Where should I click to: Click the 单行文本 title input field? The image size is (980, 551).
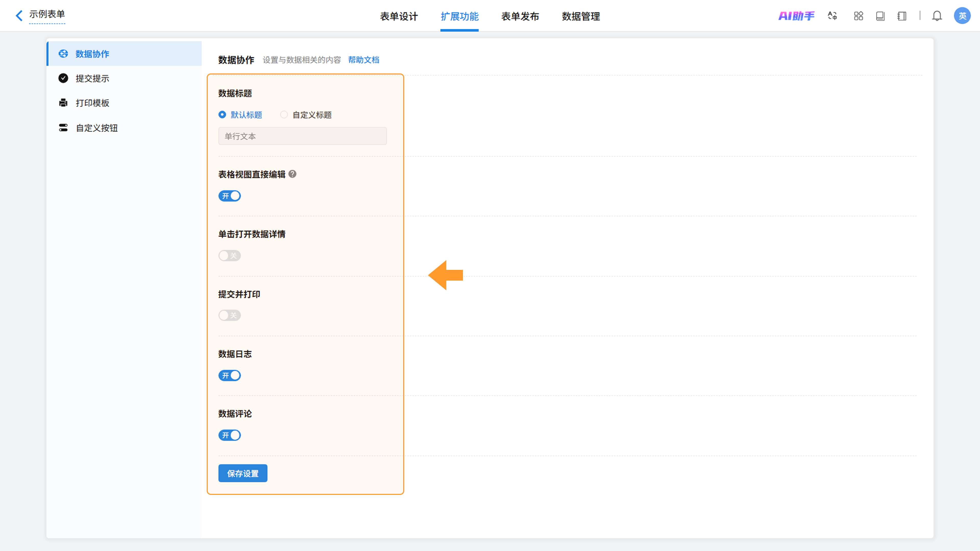pyautogui.click(x=302, y=136)
